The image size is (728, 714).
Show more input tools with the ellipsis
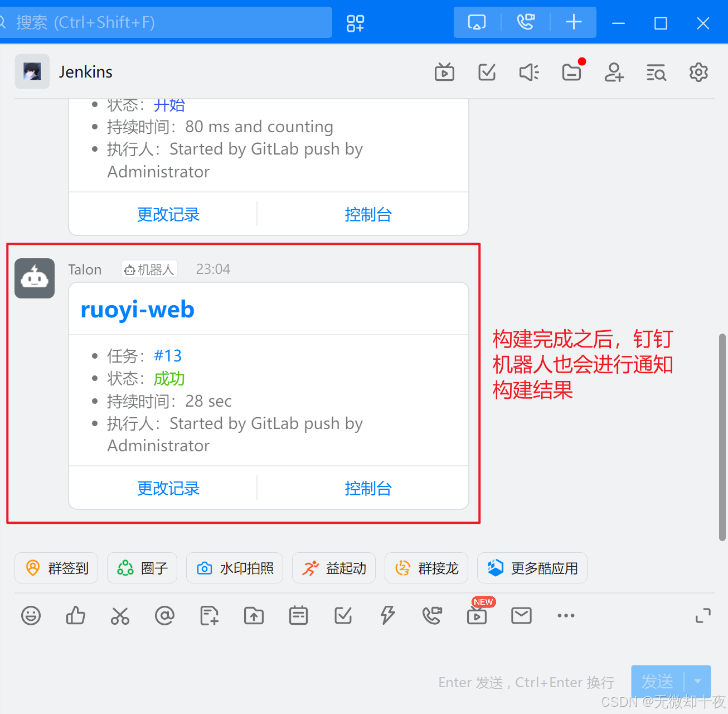pos(566,616)
